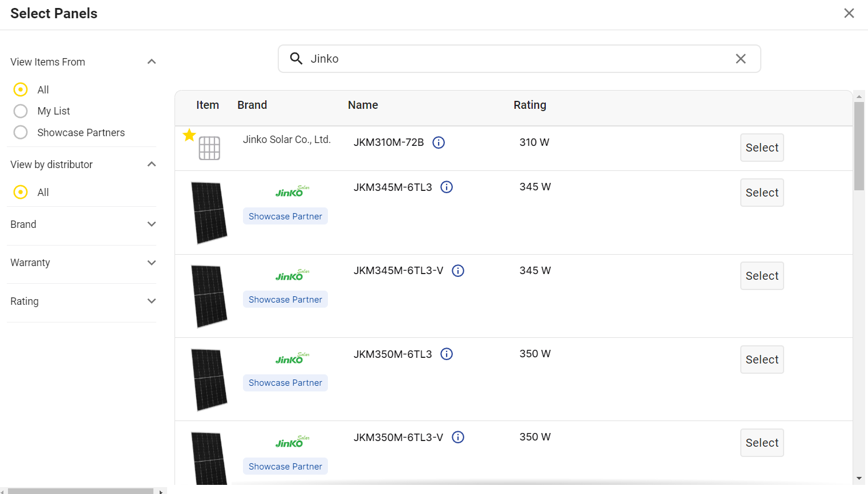868x494 pixels.
Task: Click panel thumbnail for JKM350M-6TL3-V
Action: point(209,459)
